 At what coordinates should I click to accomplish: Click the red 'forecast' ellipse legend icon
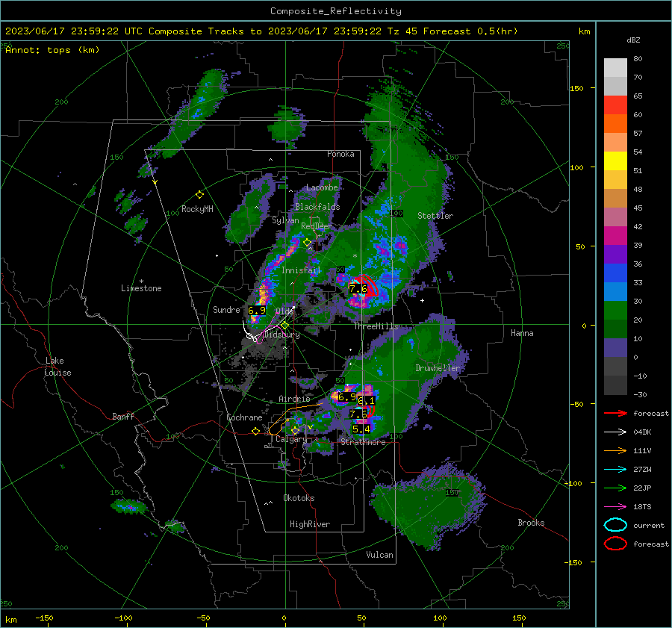615,544
